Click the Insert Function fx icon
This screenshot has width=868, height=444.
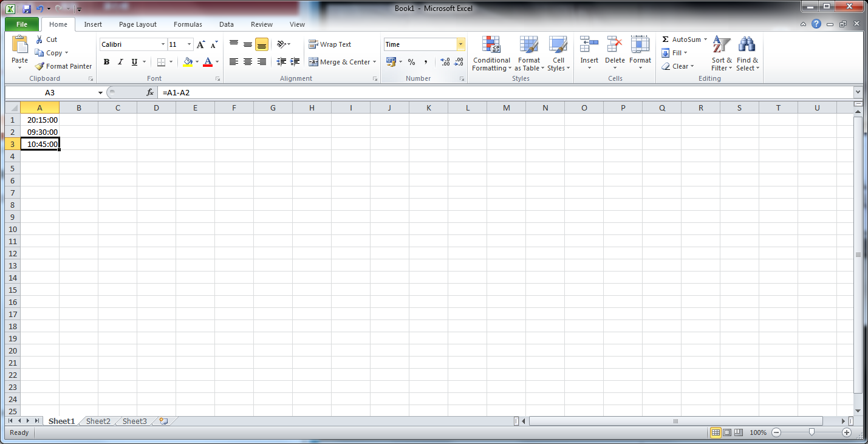[150, 92]
